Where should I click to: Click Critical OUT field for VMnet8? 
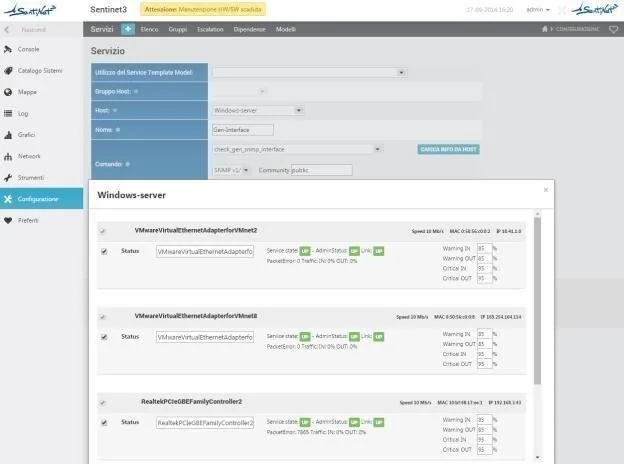[484, 364]
